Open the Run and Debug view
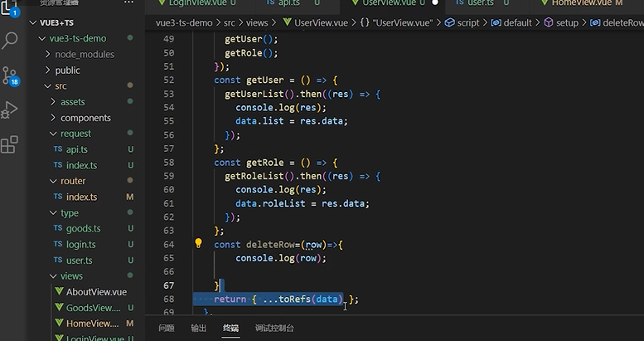 (9, 110)
